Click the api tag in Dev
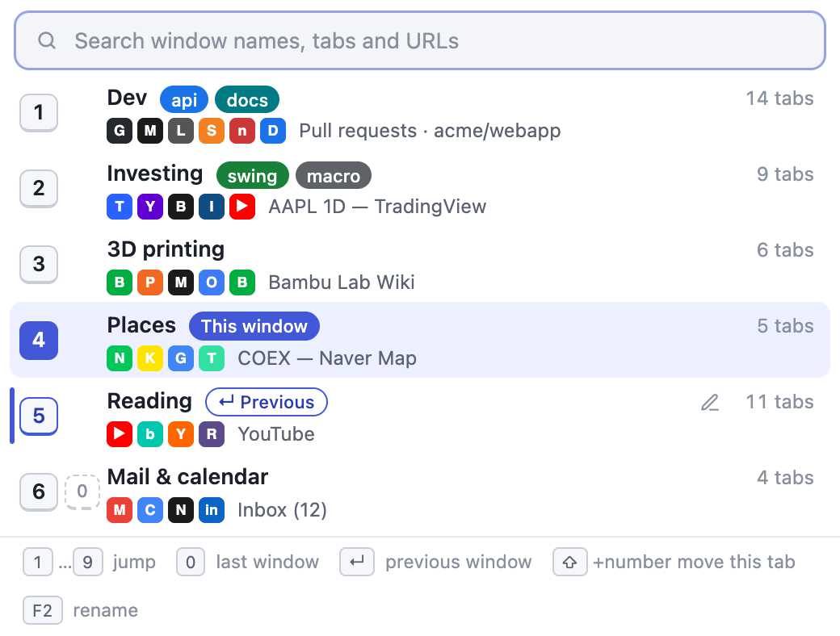The width and height of the screenshot is (840, 636). [x=184, y=100]
